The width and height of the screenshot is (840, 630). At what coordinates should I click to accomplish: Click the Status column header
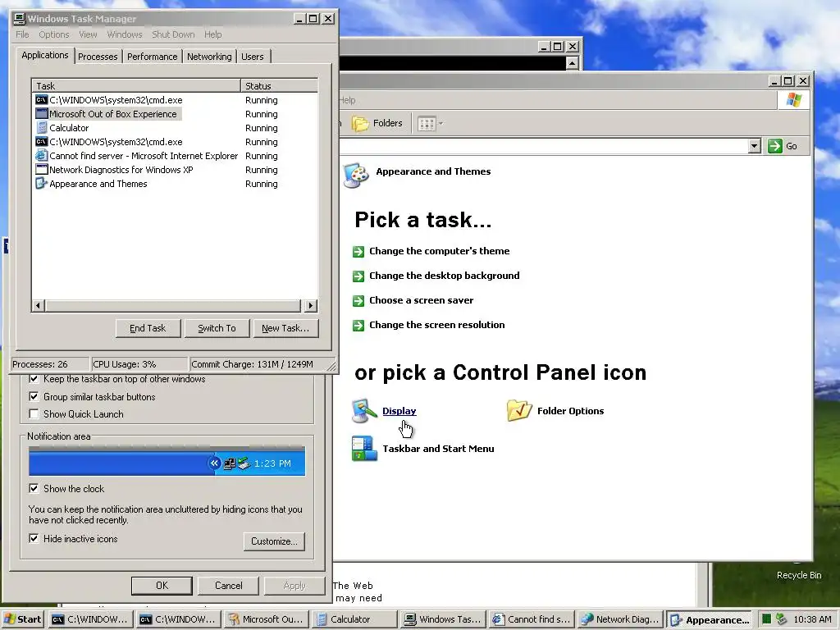click(279, 85)
